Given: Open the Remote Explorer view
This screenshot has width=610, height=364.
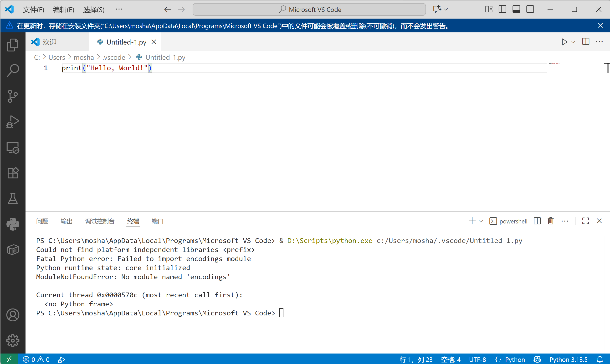Looking at the screenshot, I should pyautogui.click(x=13, y=148).
